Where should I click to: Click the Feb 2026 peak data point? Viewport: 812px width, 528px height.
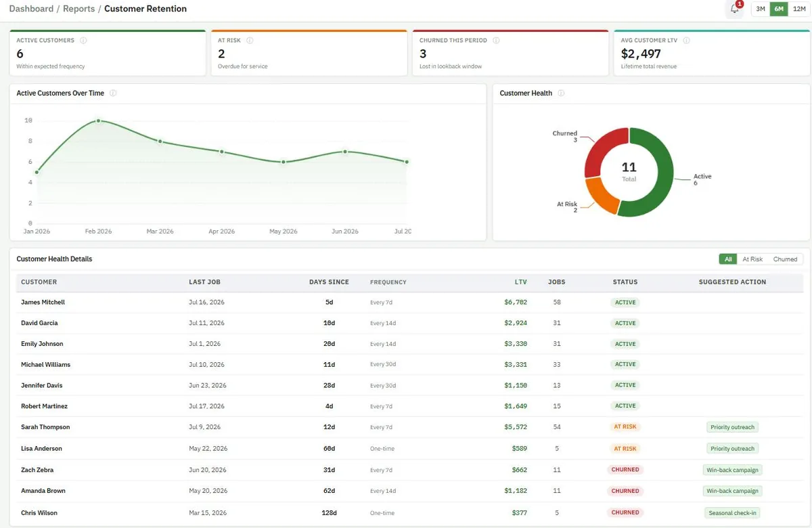click(x=99, y=120)
